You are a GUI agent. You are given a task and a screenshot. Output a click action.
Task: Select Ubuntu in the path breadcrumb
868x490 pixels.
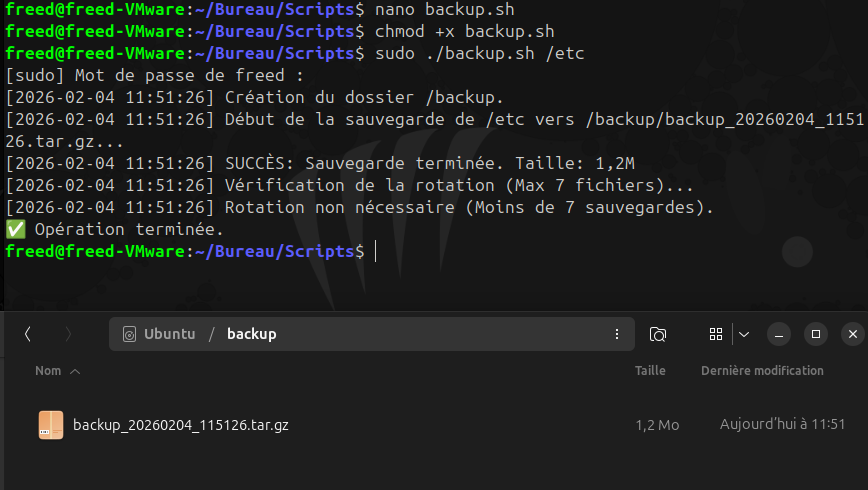(x=169, y=334)
